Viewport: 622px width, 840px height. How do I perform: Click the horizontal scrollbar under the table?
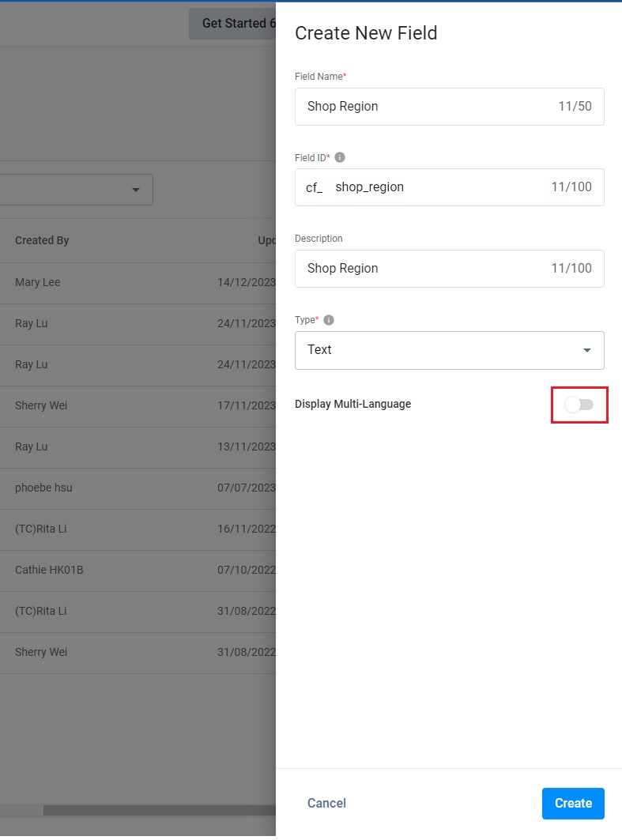coord(158,810)
